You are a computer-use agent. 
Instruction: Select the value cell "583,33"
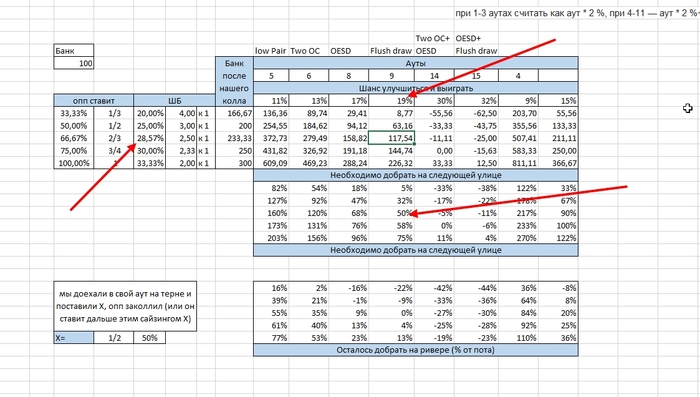[518, 150]
